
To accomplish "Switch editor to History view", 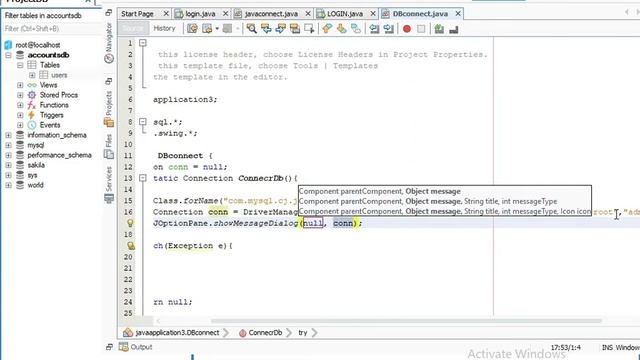I will (x=164, y=28).
